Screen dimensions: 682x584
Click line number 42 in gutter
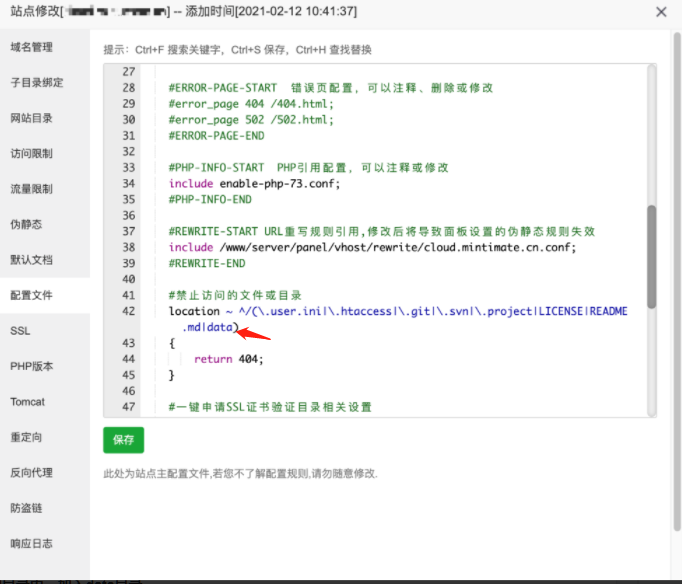[129, 311]
